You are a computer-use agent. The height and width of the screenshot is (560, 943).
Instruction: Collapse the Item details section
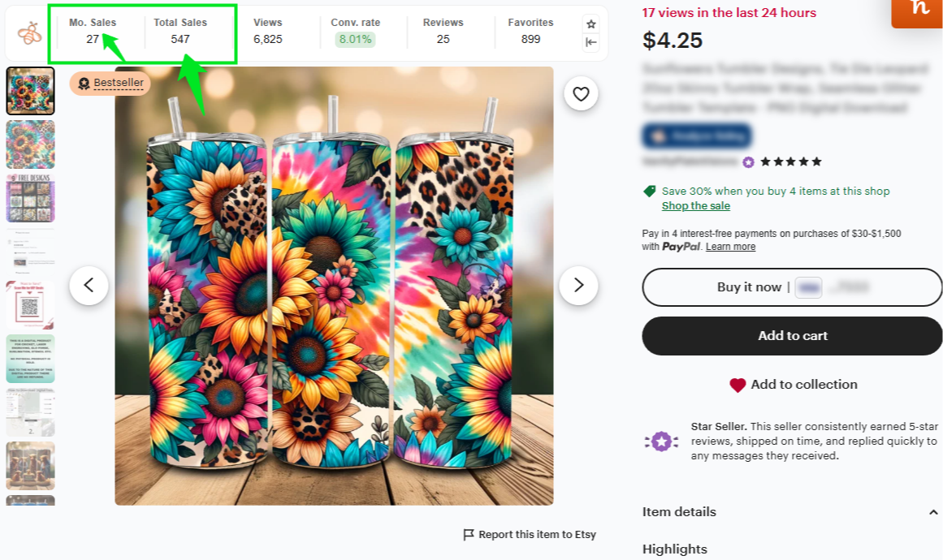pos(933,512)
